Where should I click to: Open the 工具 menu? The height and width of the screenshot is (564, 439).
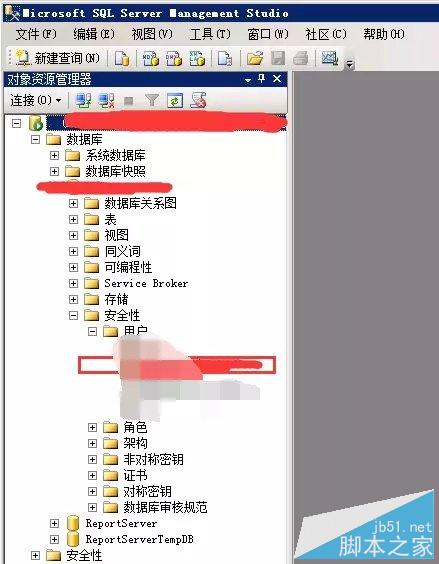tap(210, 35)
